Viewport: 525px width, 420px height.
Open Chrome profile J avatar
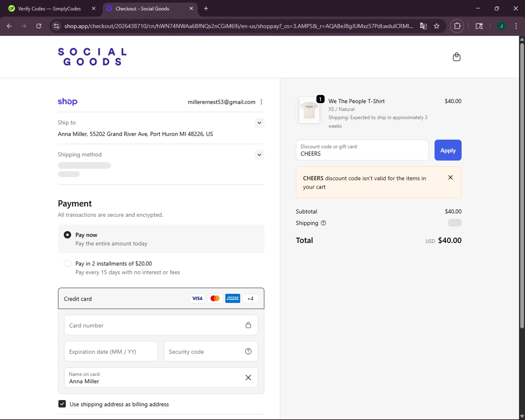(x=501, y=26)
